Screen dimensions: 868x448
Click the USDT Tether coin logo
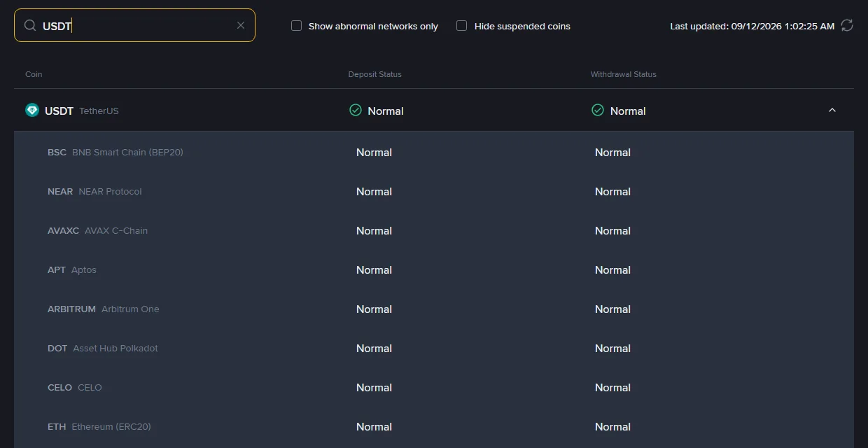click(x=32, y=110)
